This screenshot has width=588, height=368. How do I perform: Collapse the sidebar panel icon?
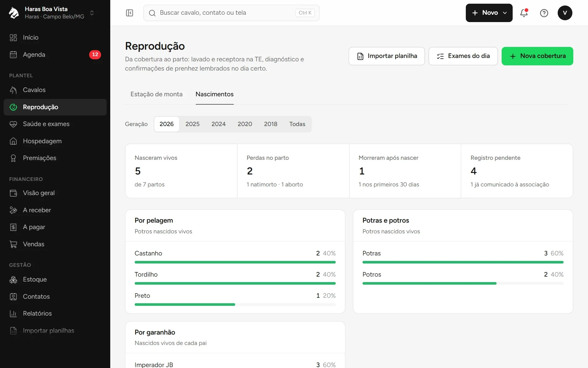click(130, 13)
